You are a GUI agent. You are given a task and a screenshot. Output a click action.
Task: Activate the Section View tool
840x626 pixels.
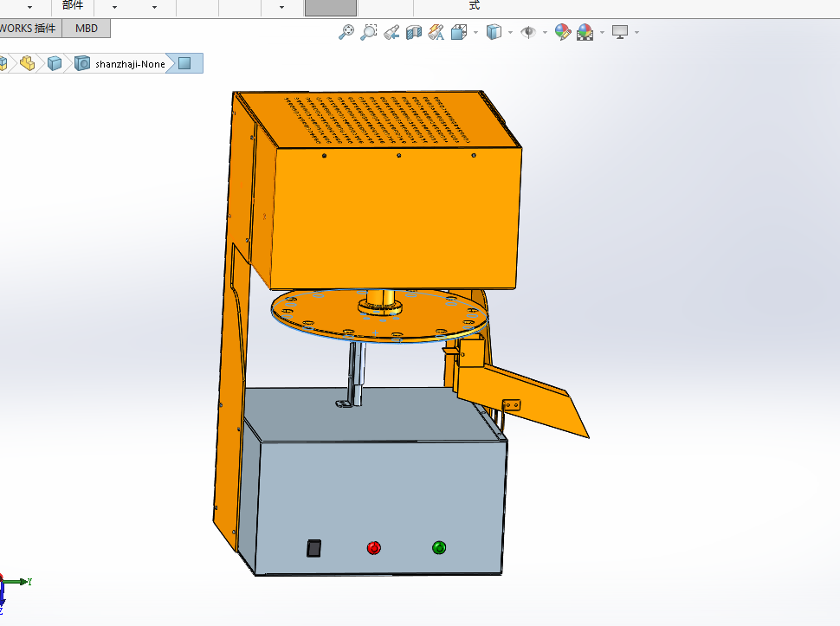click(414, 32)
